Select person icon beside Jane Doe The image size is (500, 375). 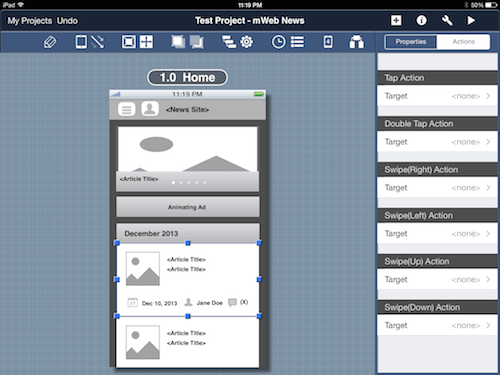point(188,302)
